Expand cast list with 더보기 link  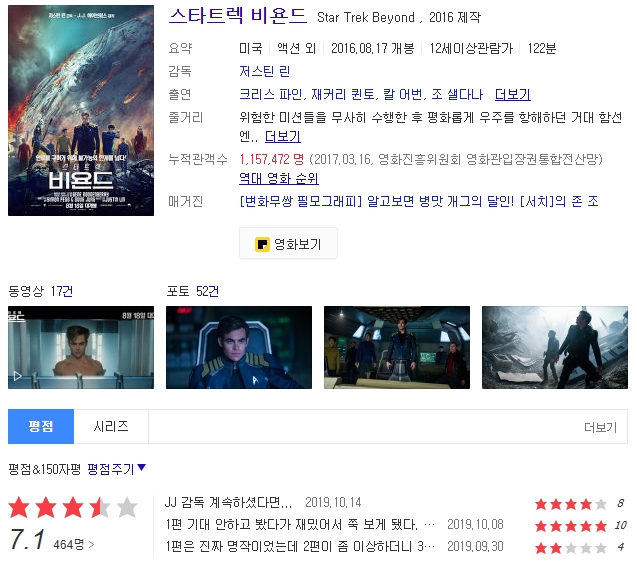coord(512,95)
